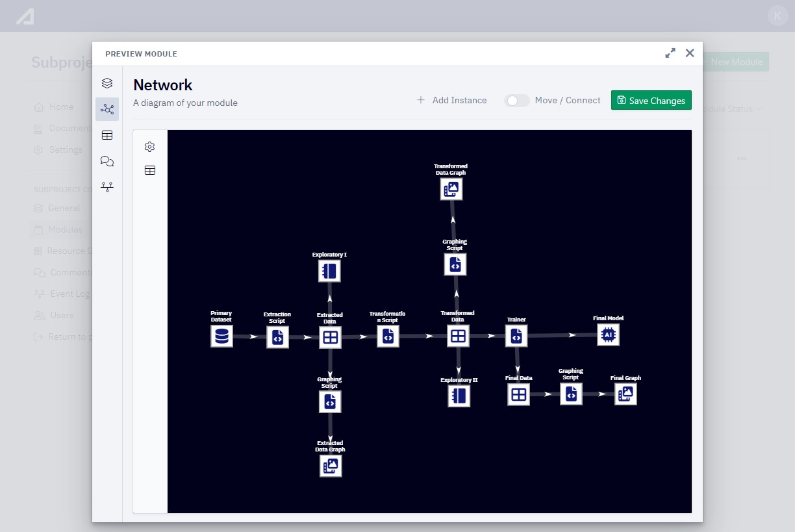Click the Exploratory II notebook node
This screenshot has width=795, height=532.
[x=459, y=396]
